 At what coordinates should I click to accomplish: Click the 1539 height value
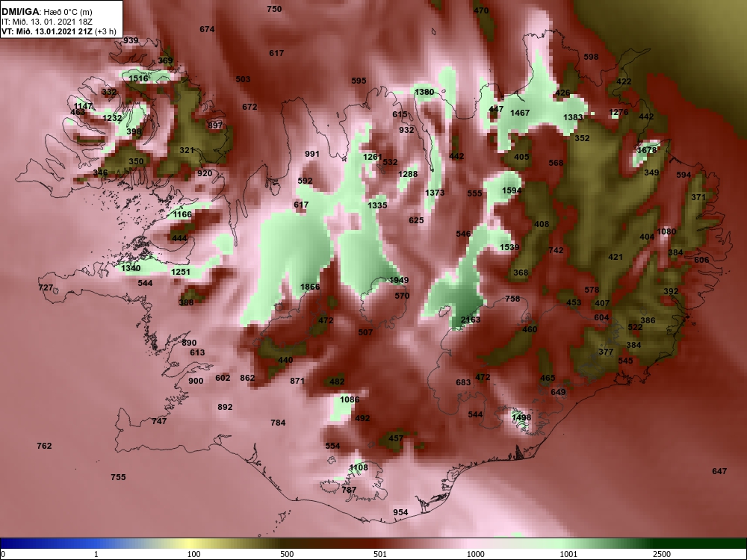[509, 247]
